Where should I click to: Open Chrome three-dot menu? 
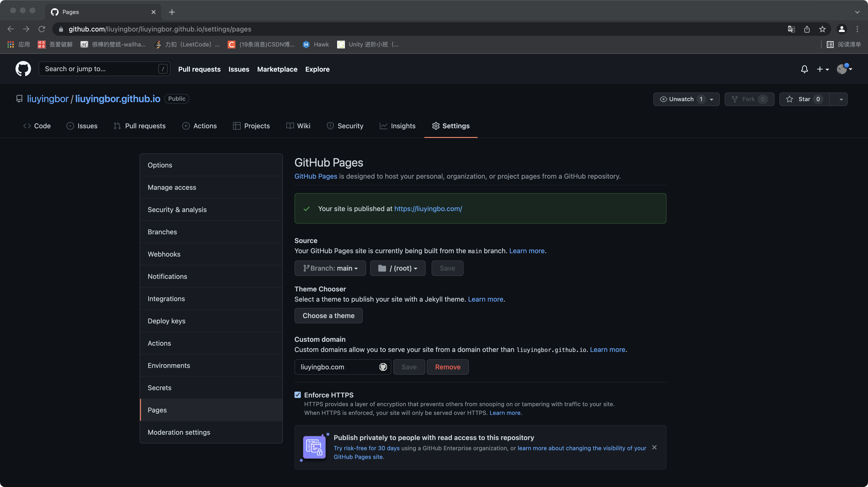point(857,29)
